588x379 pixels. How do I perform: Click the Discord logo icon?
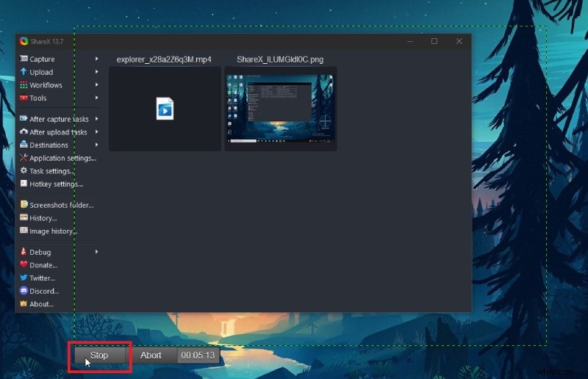point(24,291)
